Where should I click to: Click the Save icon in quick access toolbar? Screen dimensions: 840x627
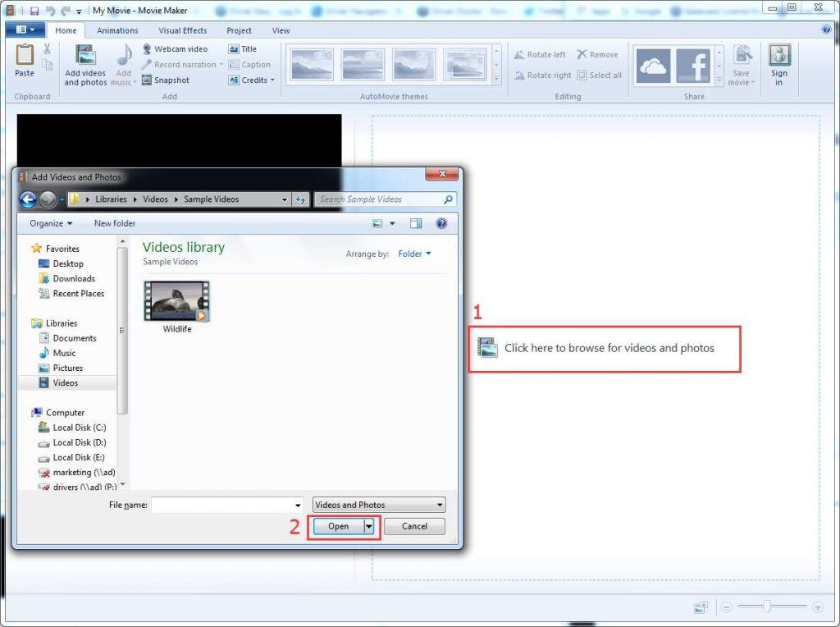point(34,11)
